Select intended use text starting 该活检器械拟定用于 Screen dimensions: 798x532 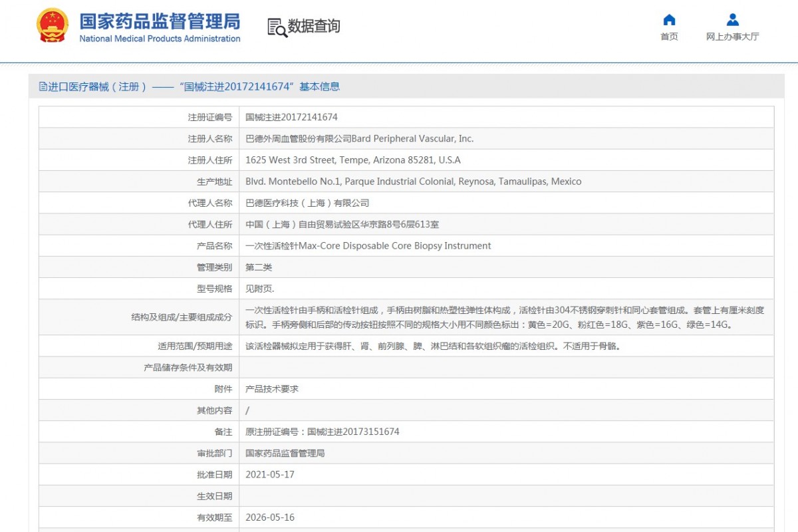point(433,346)
